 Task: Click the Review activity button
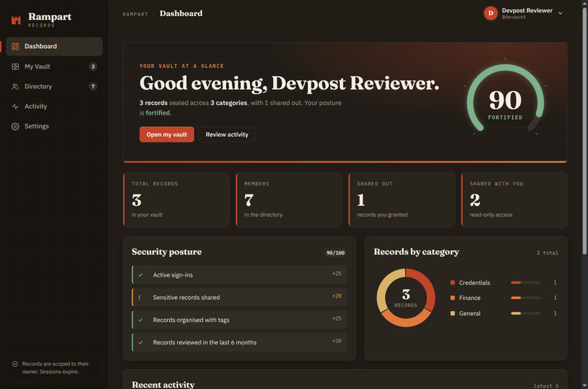pos(227,134)
